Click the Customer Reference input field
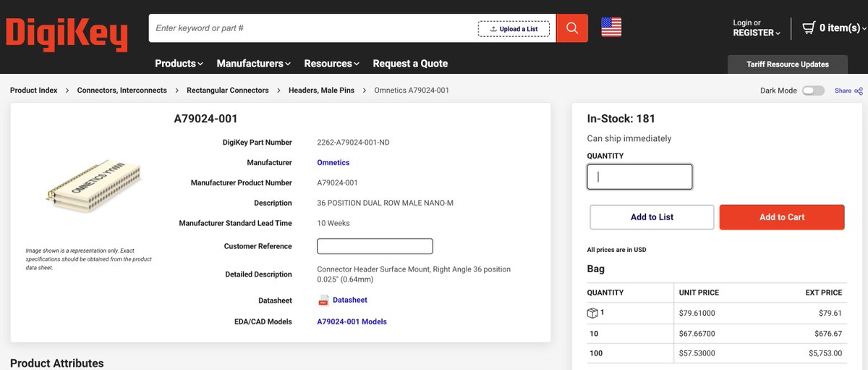The height and width of the screenshot is (370, 868). 375,246
